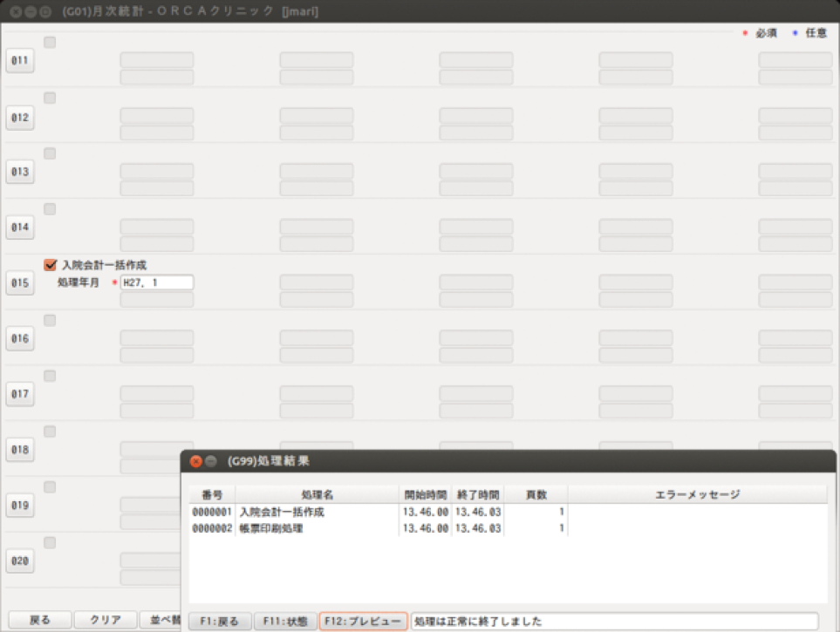Focus the 処理年月 field showing H27. 1
This screenshot has height=632, width=840.
[x=157, y=282]
